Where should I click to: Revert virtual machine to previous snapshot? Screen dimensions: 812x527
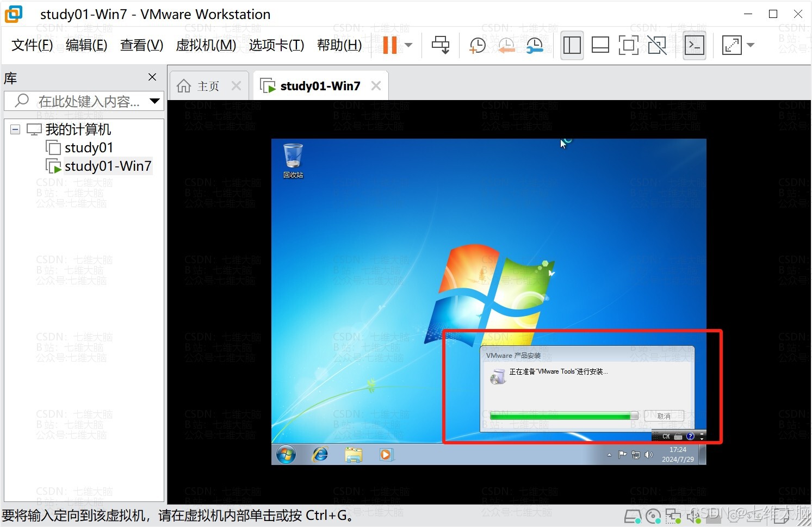tap(506, 45)
